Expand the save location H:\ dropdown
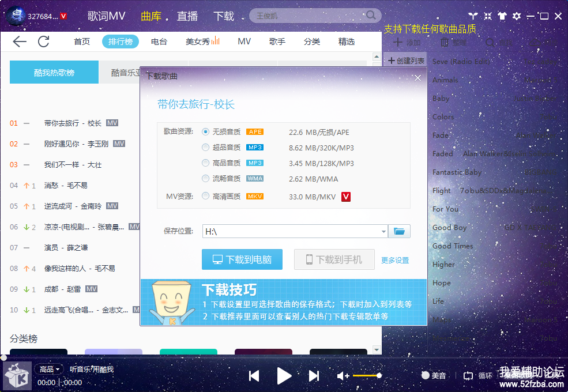Viewport: 568px width, 392px height. pos(384,232)
